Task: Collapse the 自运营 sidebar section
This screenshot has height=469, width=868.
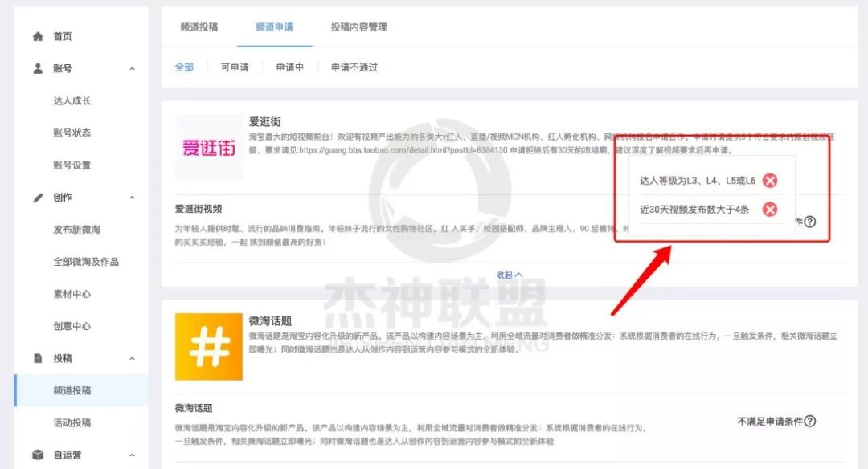Action: 132,455
